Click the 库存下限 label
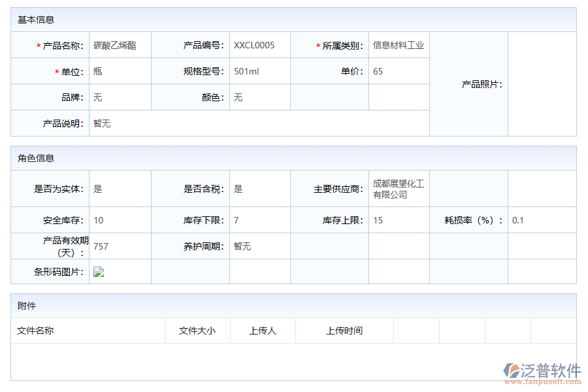 click(204, 220)
